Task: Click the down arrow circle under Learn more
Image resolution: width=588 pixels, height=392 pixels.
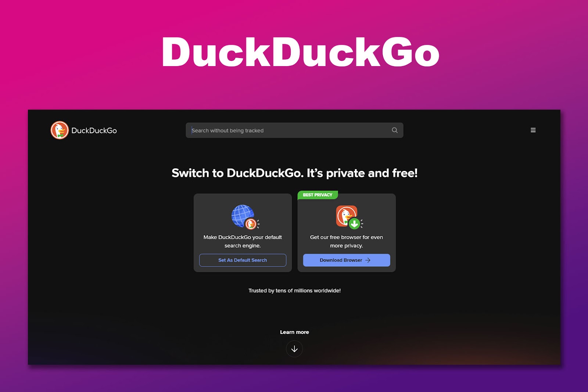Action: pos(294,349)
